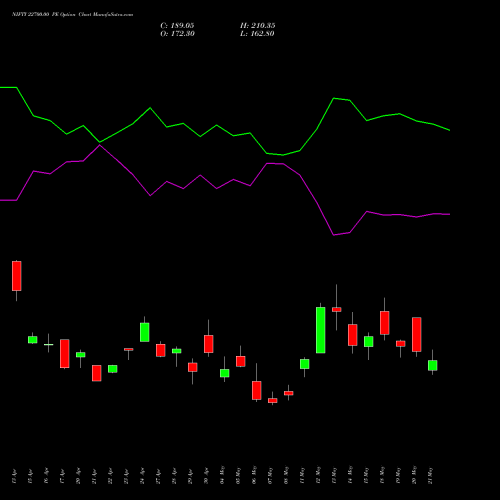Select the close value C: 189.05
Viewport: 500px width, 500px height.
(x=177, y=26)
